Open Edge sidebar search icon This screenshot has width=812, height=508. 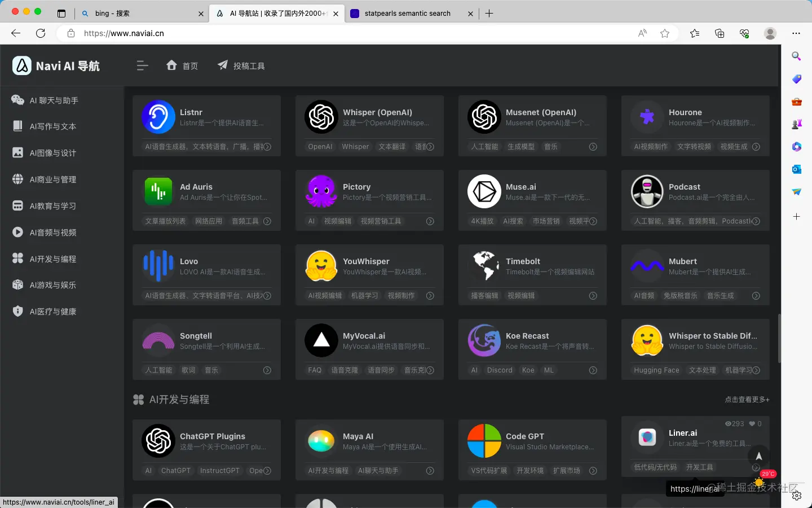tap(796, 56)
